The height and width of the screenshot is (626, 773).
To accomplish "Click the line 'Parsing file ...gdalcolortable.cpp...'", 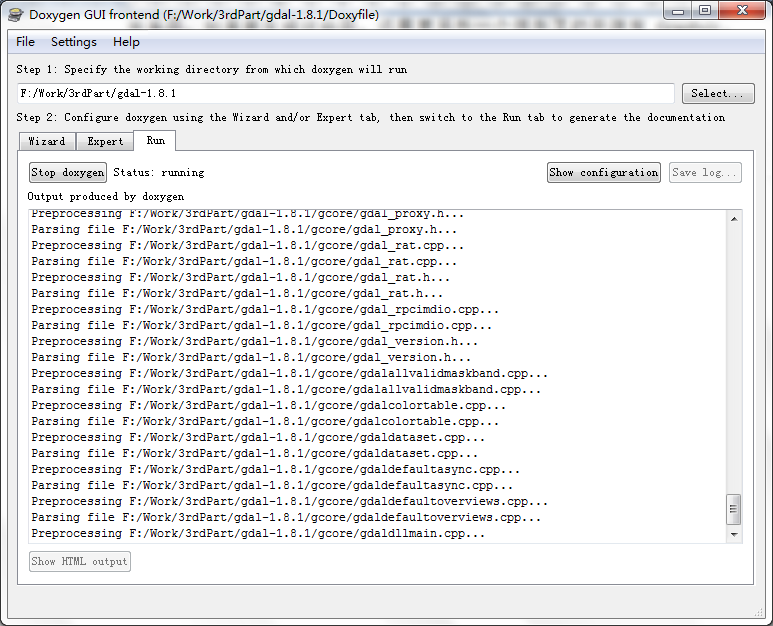I will (265, 421).
